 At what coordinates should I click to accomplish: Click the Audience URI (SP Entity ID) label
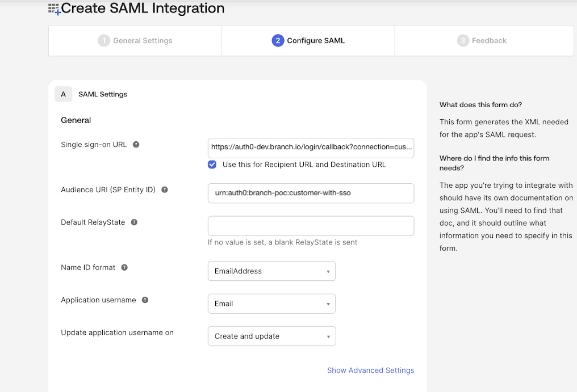[x=108, y=189]
